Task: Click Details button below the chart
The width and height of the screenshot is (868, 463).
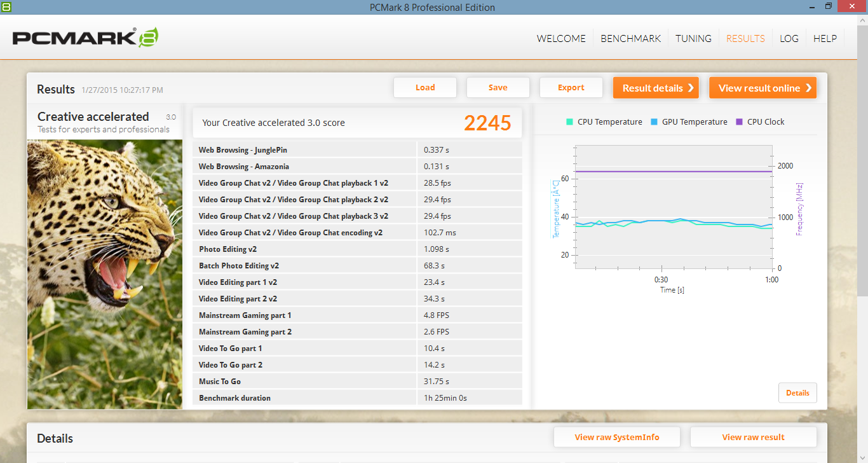Action: pyautogui.click(x=797, y=393)
